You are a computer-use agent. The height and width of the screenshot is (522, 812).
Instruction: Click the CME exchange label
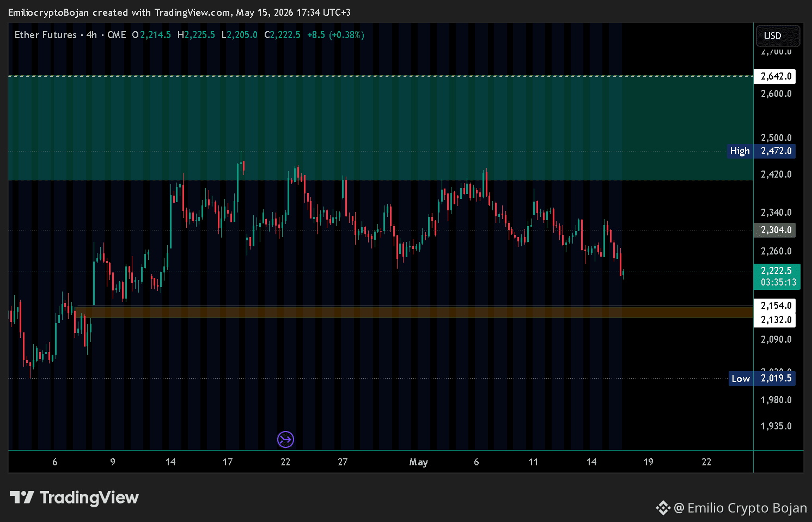tap(117, 35)
